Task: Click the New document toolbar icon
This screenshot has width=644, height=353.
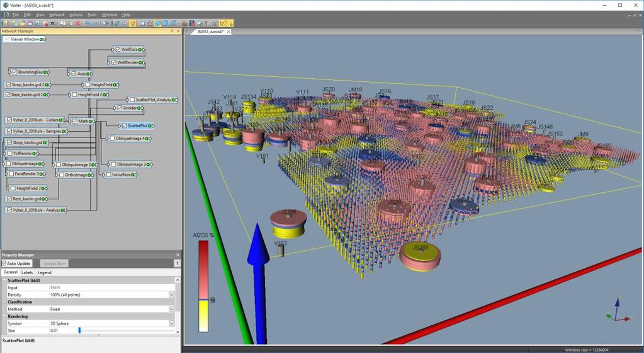Action: click(x=7, y=23)
